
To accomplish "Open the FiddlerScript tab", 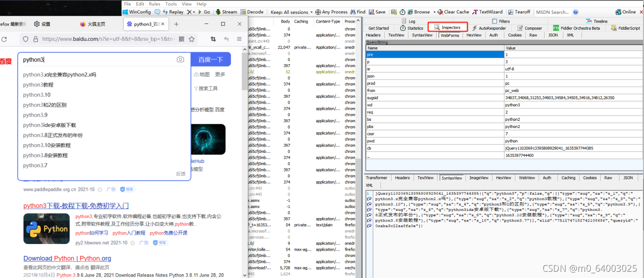I will click(x=626, y=28).
